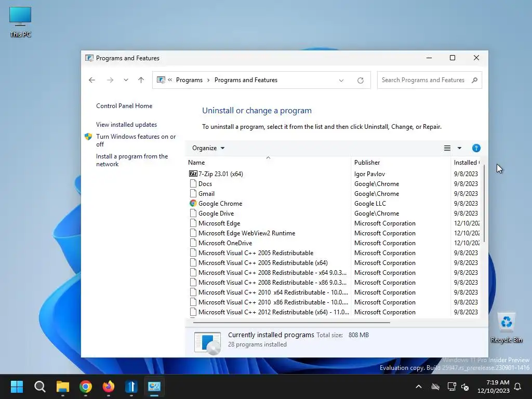Screen dimensions: 532x399
Task: Click the Control Panel icon in address bar
Action: tap(161, 80)
